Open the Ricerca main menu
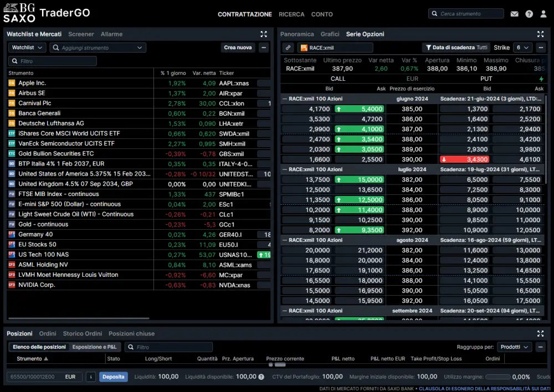Image resolution: width=554 pixels, height=392 pixels. tap(291, 14)
